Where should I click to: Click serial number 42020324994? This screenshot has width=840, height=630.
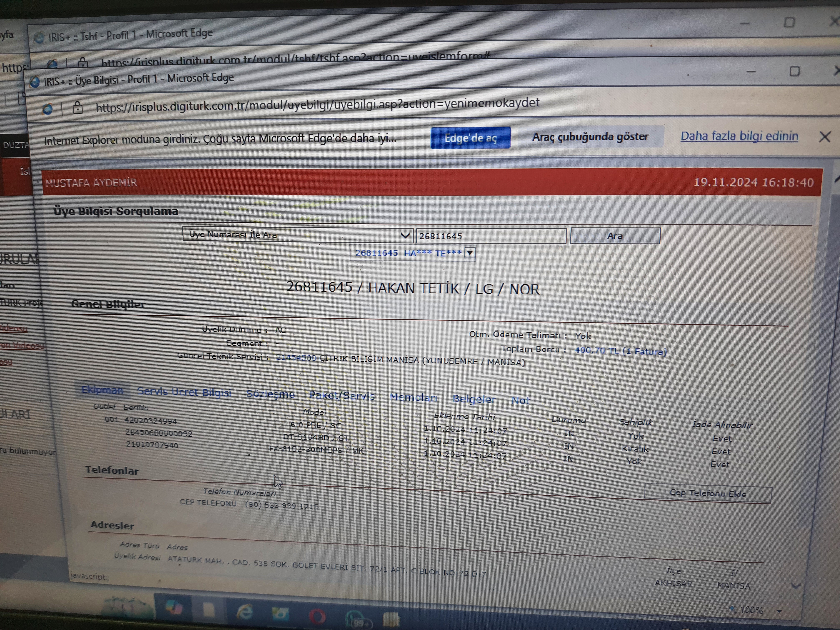150,421
